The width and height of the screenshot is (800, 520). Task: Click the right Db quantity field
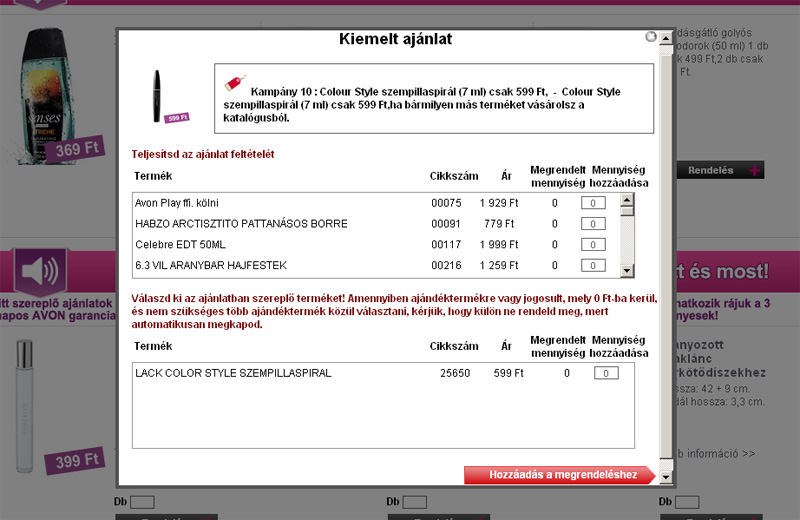coord(687,502)
